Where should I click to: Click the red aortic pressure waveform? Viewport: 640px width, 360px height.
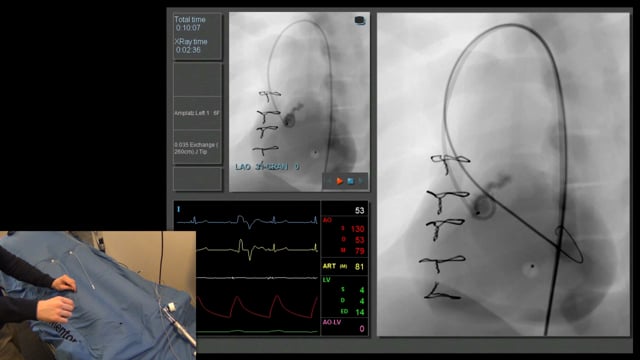pyautogui.click(x=258, y=307)
